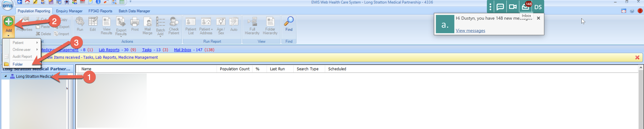Open the Add button dropdown arrow

[x=8, y=36]
